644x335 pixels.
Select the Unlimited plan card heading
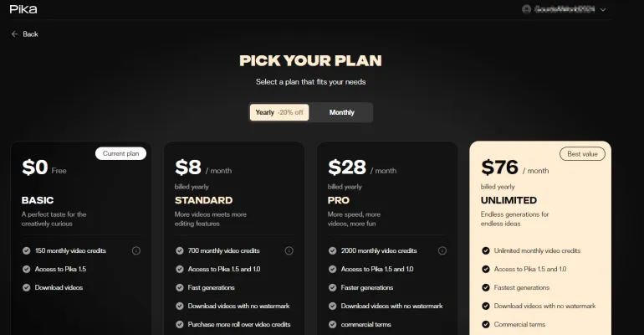coord(509,200)
